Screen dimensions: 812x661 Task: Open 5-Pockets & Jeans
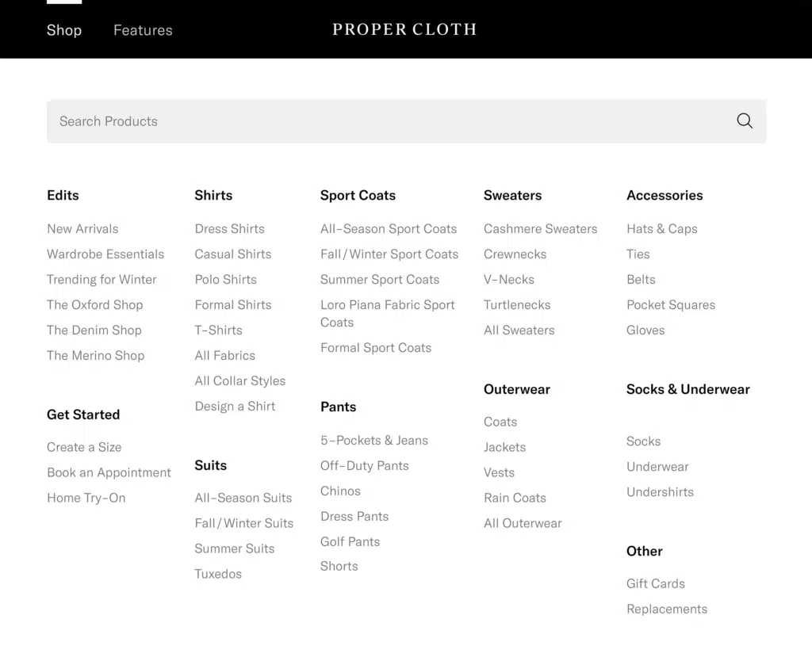[374, 441]
